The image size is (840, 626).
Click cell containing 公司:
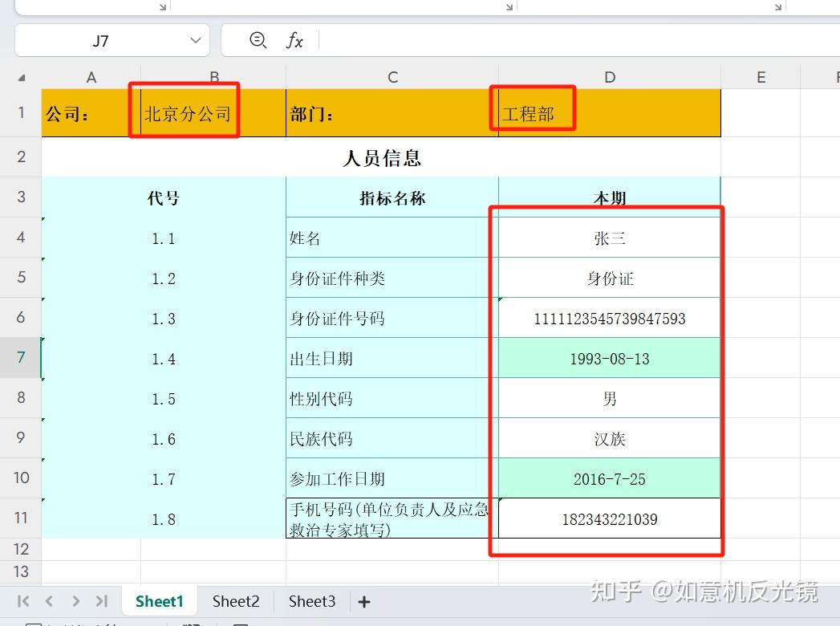91,113
